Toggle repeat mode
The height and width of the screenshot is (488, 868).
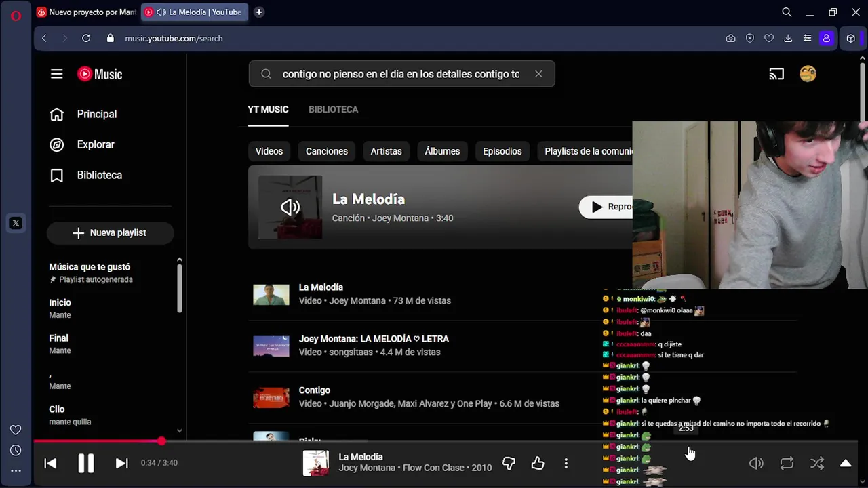pyautogui.click(x=787, y=463)
